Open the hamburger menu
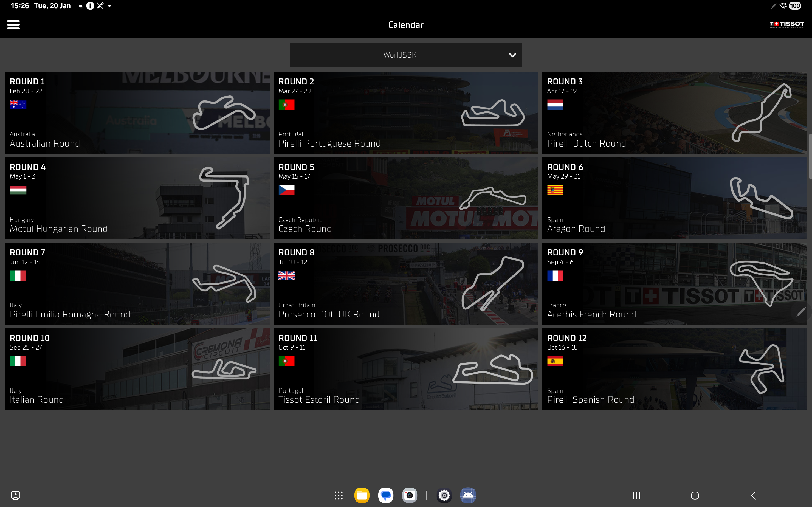 coord(13,25)
